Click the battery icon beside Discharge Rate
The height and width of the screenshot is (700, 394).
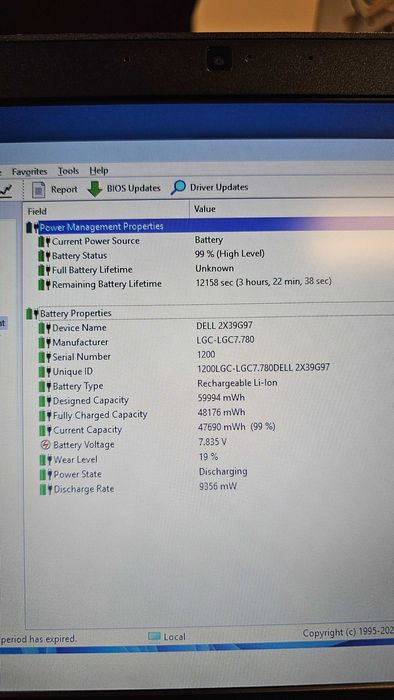click(46, 489)
